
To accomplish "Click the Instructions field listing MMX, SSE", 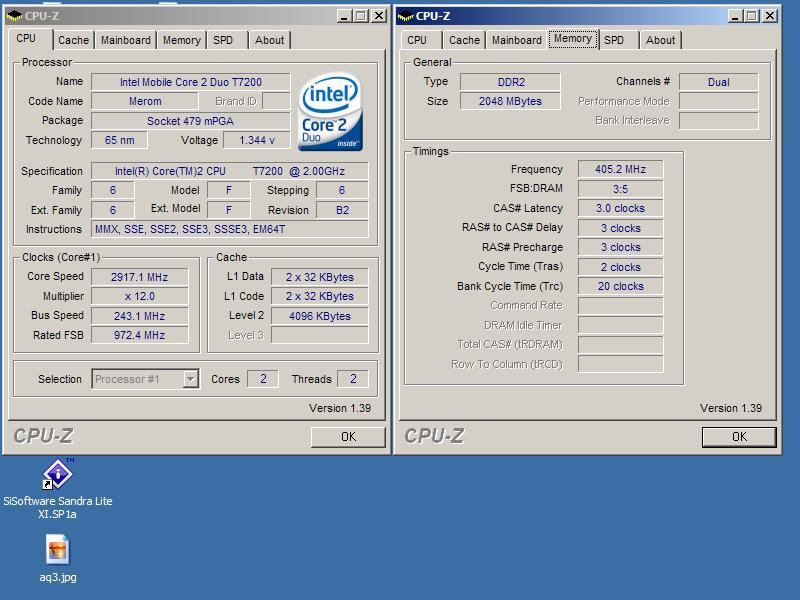I will (x=230, y=229).
